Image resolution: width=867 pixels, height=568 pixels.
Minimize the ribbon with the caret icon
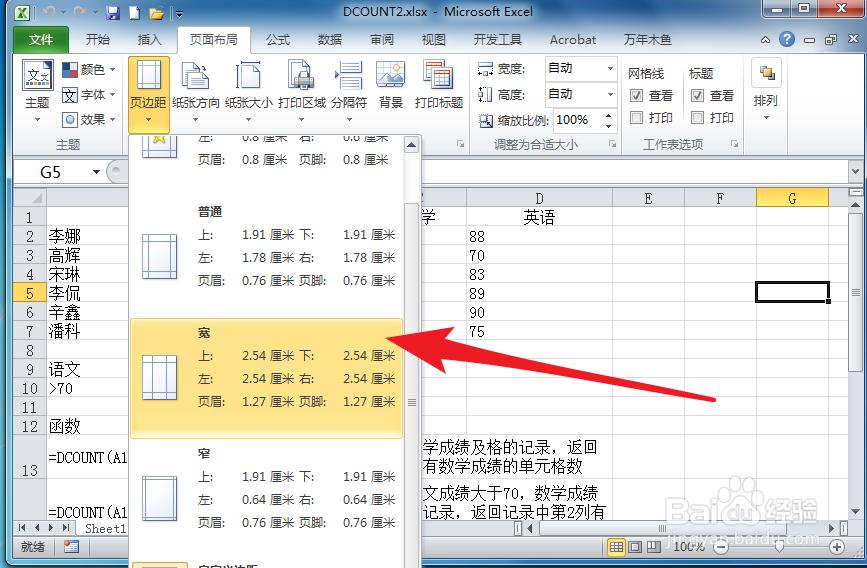point(765,40)
